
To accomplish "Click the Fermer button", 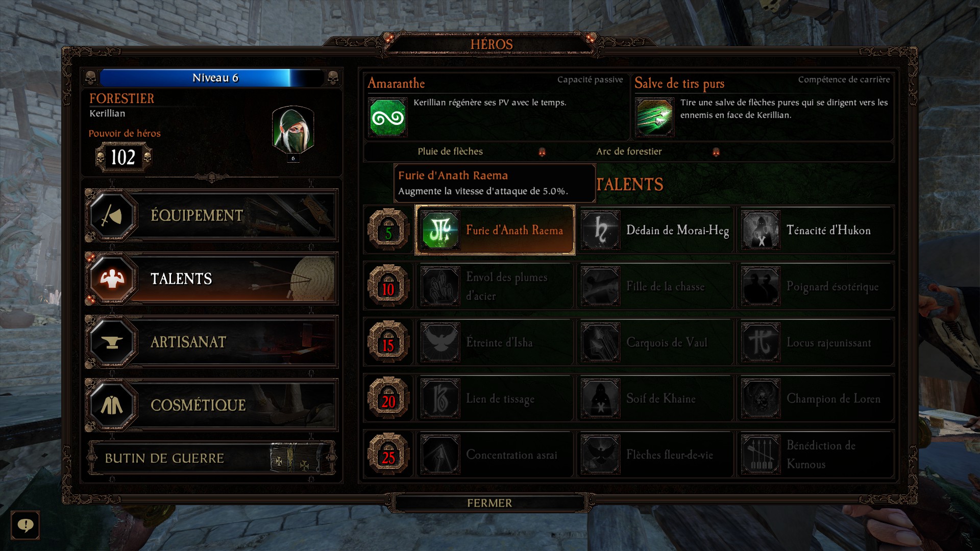I will point(489,503).
